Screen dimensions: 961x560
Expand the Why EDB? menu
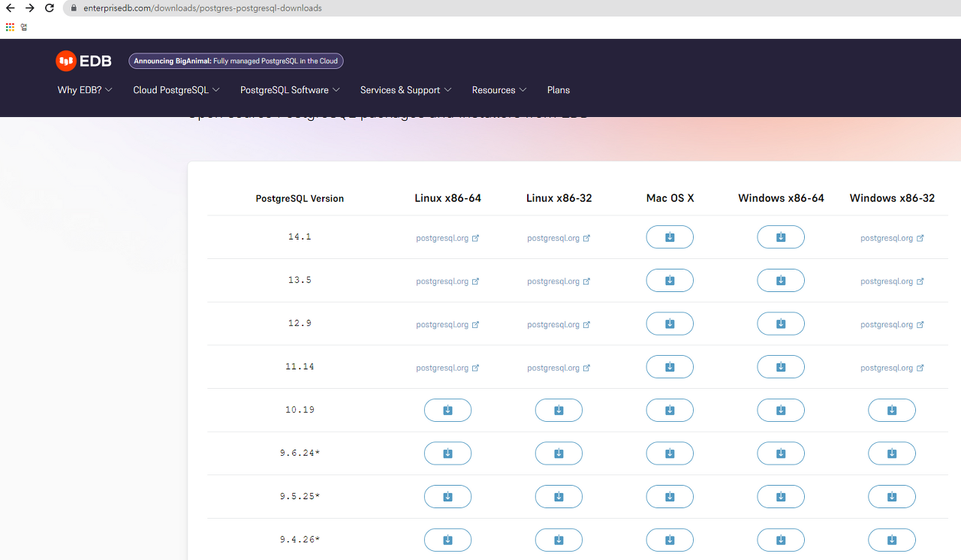click(x=85, y=90)
